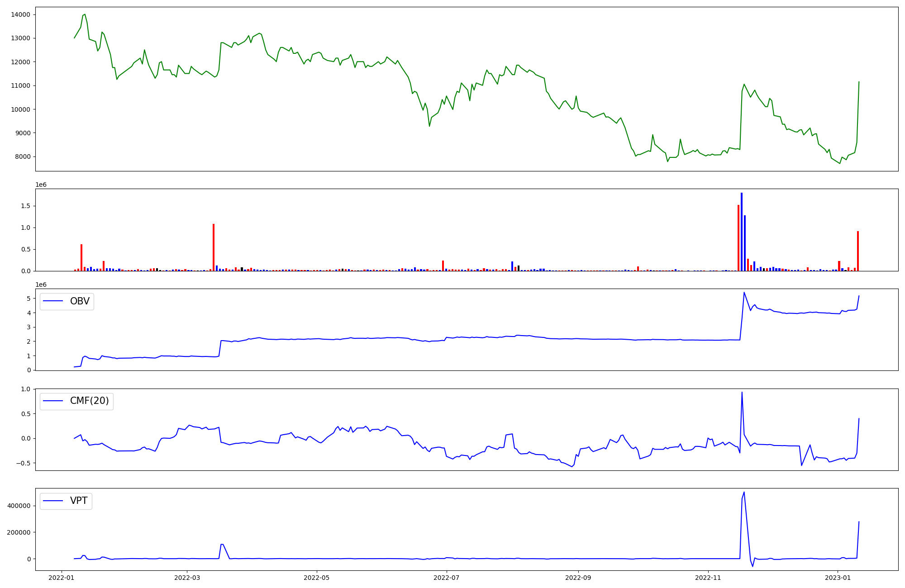Click the 2022-03 x-axis date label
Screen dimensions: 905x588
click(187, 578)
